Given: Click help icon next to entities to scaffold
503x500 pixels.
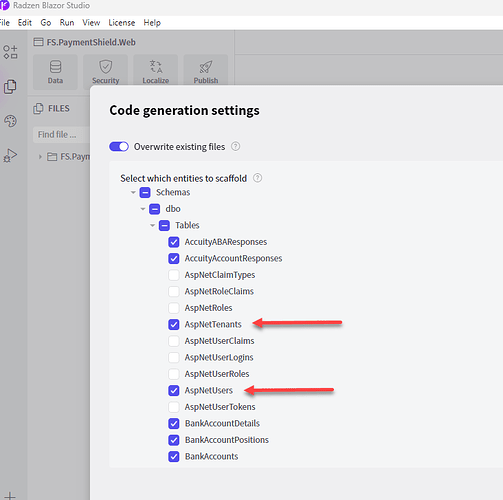Looking at the screenshot, I should (257, 178).
